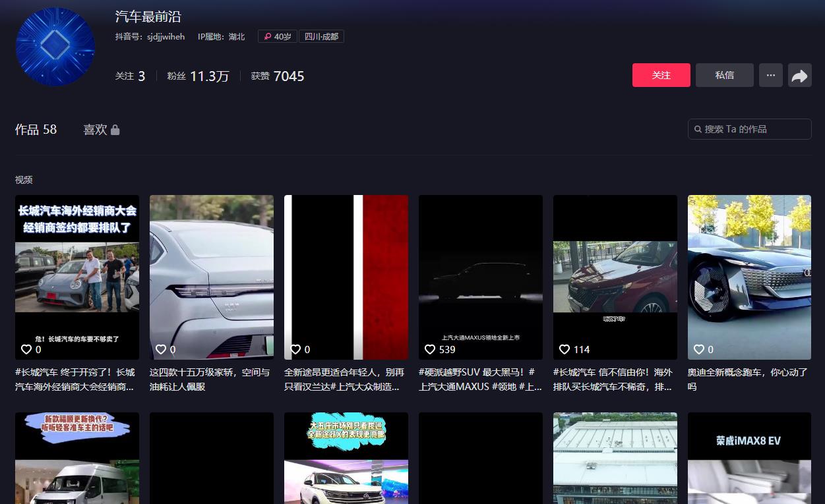Click the magnifier icon in search box
825x504 pixels.
(698, 129)
